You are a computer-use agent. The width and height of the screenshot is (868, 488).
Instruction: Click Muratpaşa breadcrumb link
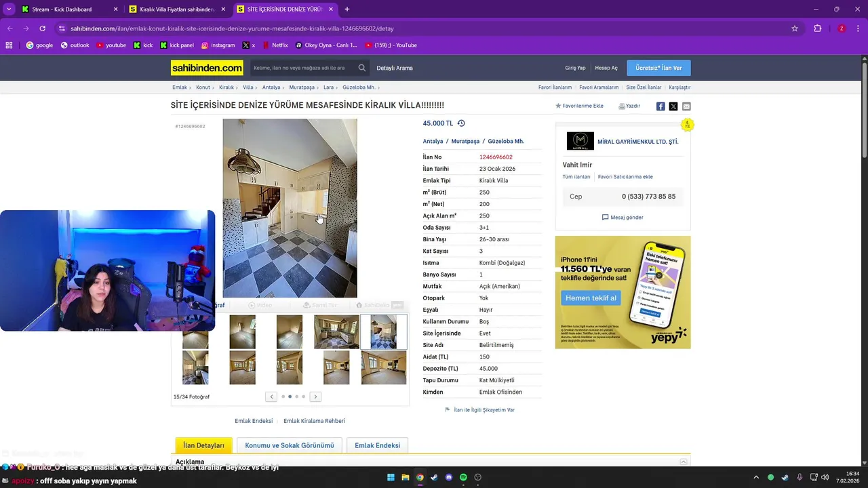(x=302, y=87)
